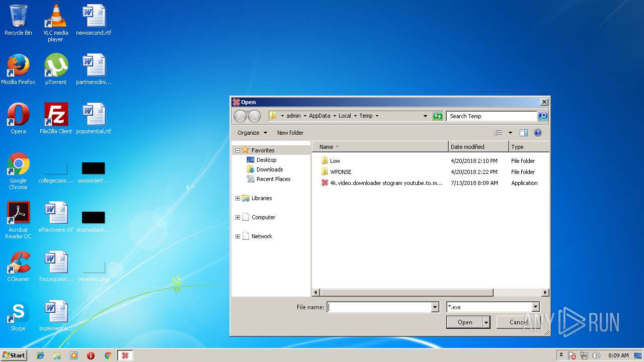Click the Cancel button
The height and width of the screenshot is (362, 644).
[x=518, y=322]
